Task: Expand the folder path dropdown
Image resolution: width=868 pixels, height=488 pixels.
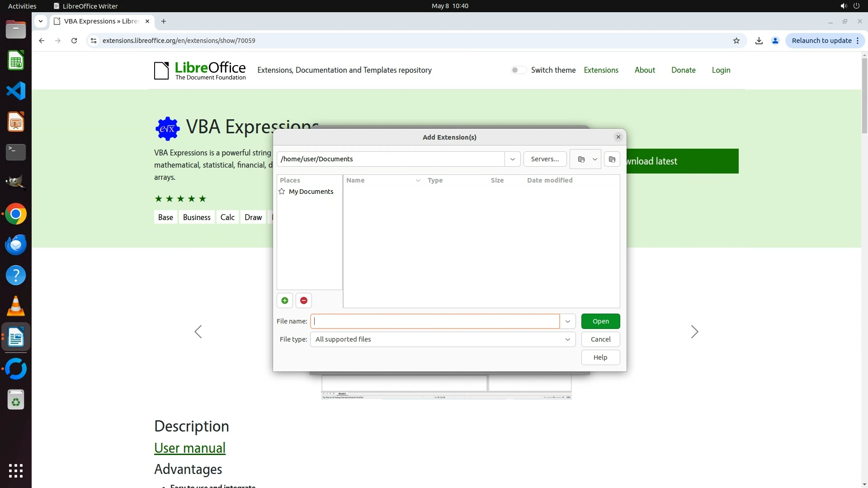Action: coord(513,159)
